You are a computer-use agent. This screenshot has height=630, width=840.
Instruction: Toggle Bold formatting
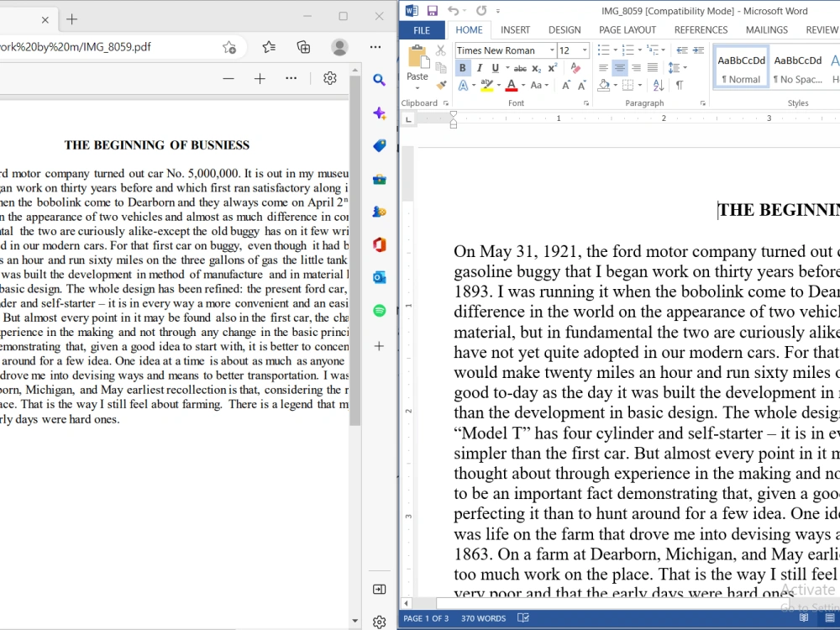tap(462, 68)
